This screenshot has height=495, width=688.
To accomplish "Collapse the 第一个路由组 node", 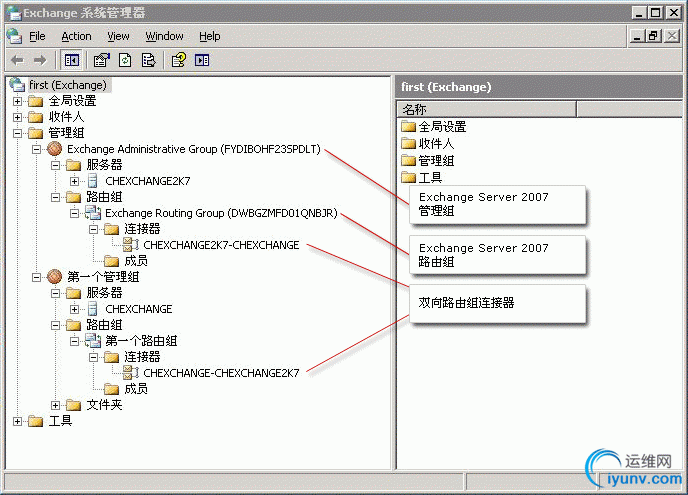I will pyautogui.click(x=75, y=341).
